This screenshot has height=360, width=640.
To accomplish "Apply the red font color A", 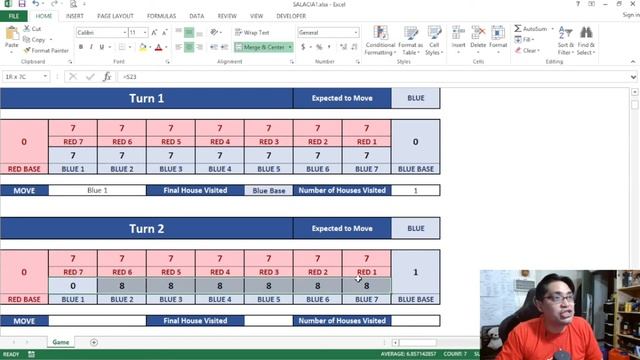I will coord(159,47).
